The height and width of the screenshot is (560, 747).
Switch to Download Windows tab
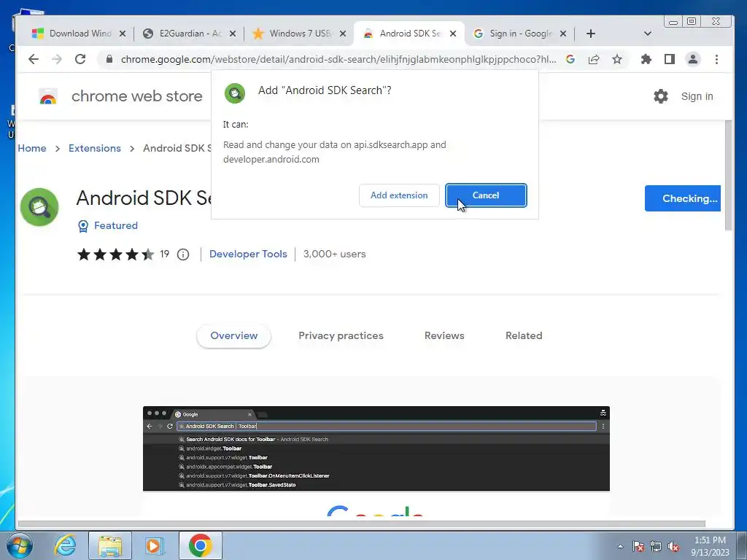point(71,34)
